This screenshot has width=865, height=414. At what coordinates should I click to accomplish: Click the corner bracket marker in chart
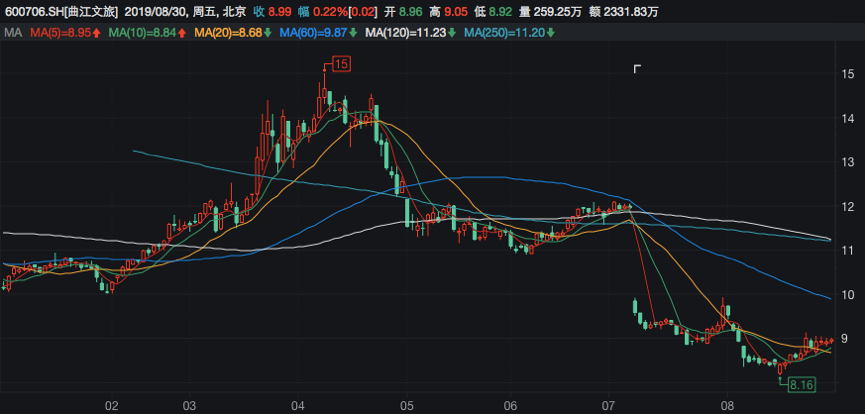[638, 69]
